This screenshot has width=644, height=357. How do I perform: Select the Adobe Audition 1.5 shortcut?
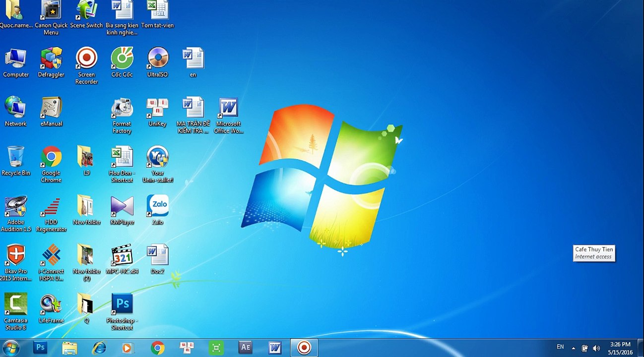click(x=16, y=213)
